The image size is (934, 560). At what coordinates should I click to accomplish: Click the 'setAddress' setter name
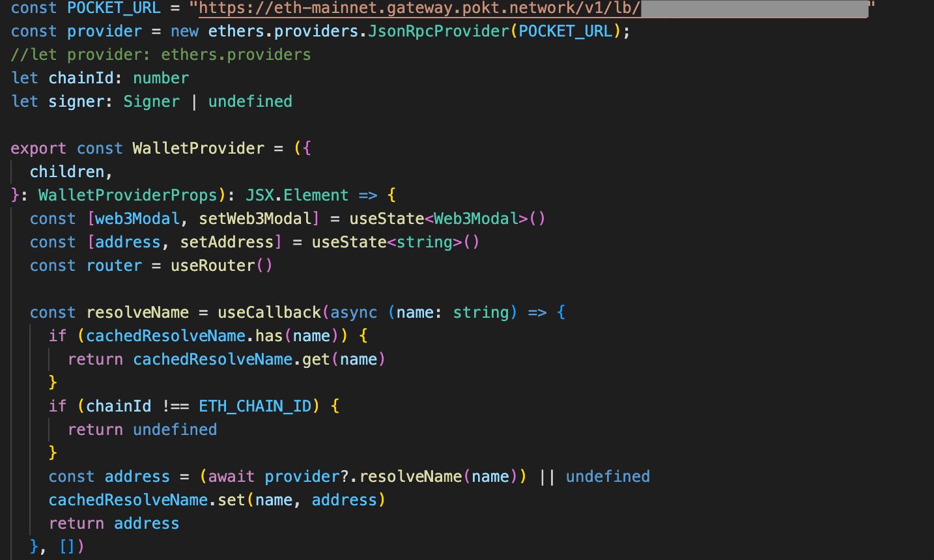coord(227,242)
